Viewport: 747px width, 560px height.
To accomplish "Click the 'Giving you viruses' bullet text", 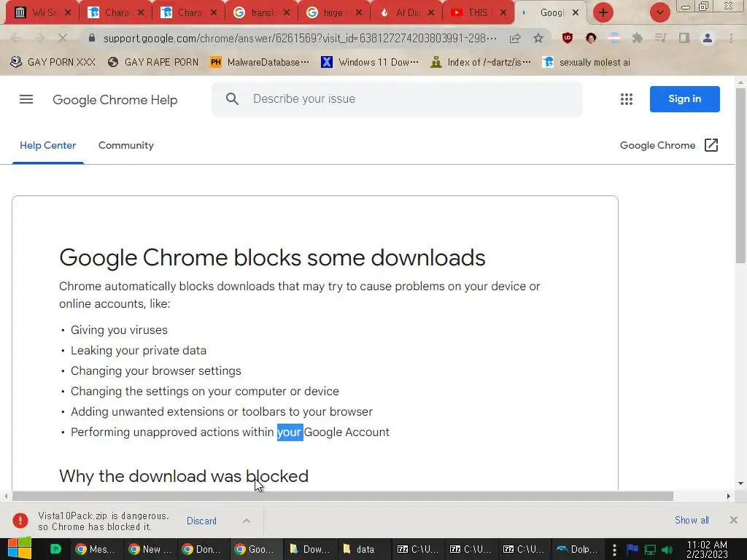I will click(x=119, y=330).
